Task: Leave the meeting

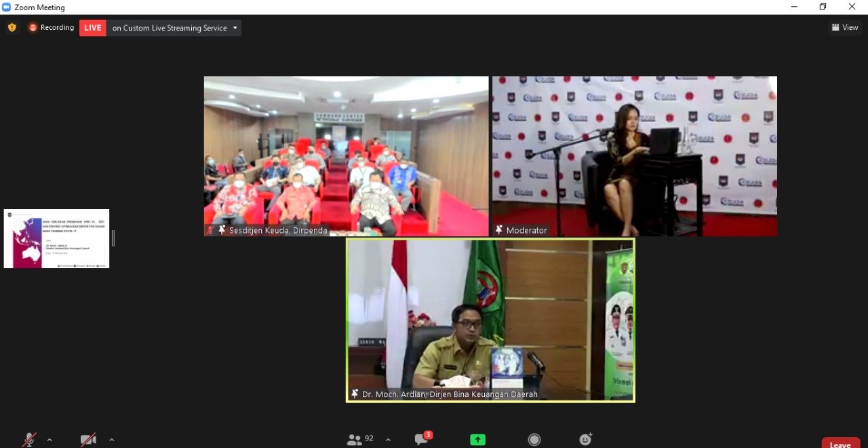Action: pos(840,444)
